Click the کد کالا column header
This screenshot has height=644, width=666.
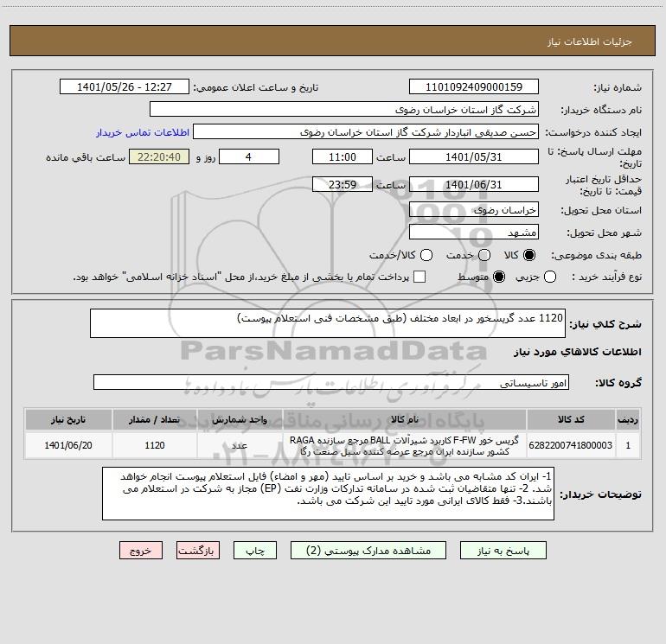click(x=571, y=419)
